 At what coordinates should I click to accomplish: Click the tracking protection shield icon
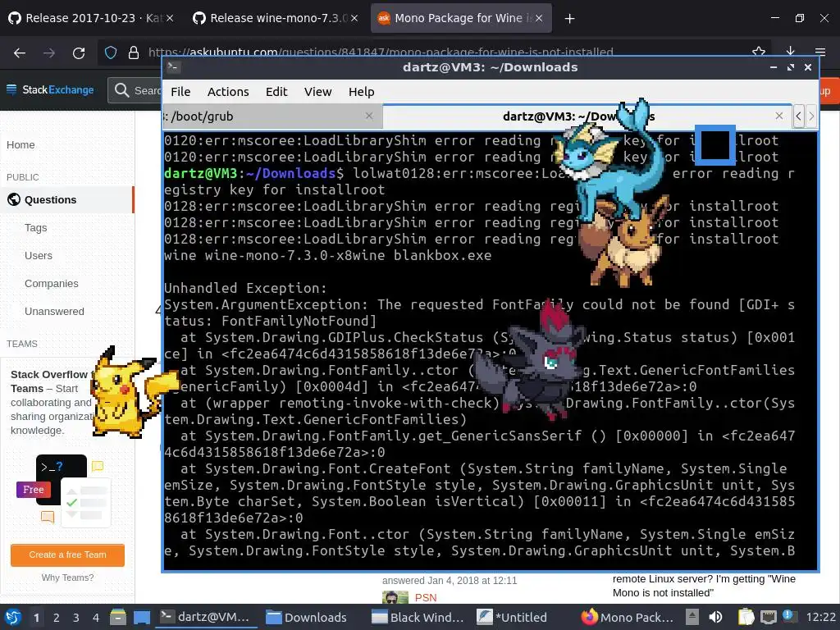tap(111, 52)
